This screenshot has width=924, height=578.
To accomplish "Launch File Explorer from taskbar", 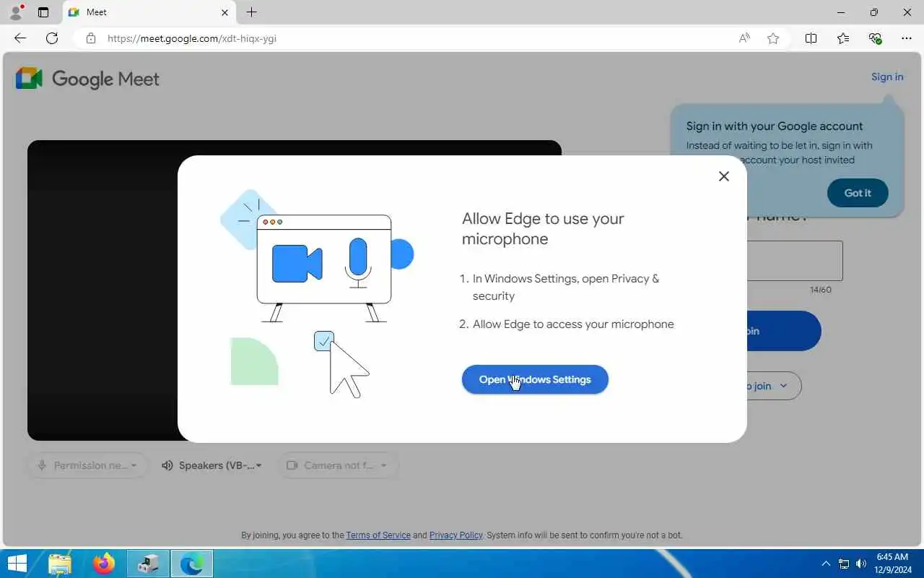I will click(60, 564).
